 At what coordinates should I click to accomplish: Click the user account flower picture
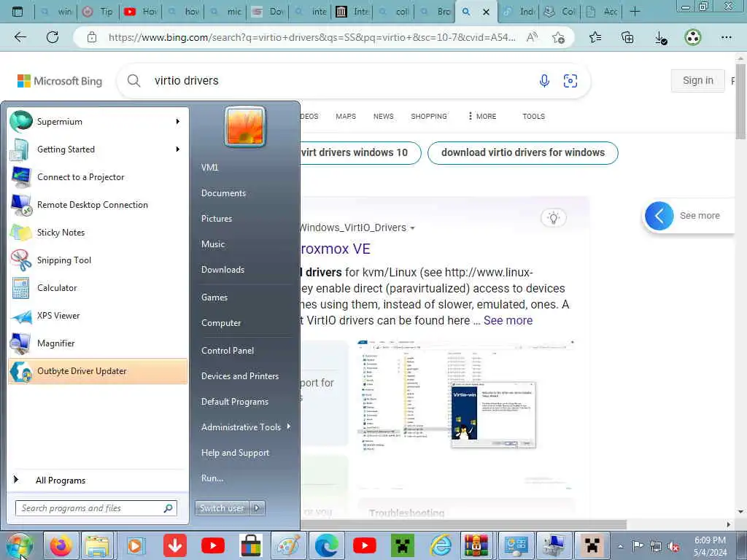click(x=245, y=126)
